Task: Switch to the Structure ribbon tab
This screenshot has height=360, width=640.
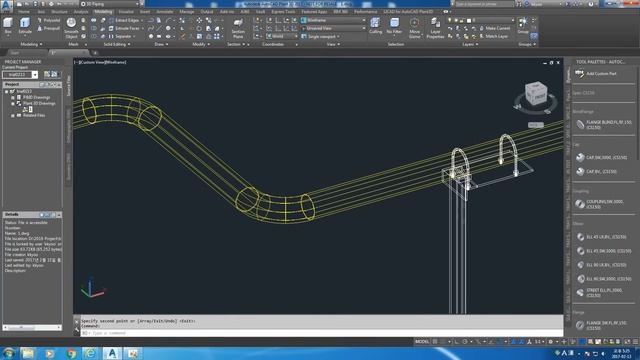Action: pyautogui.click(x=59, y=12)
